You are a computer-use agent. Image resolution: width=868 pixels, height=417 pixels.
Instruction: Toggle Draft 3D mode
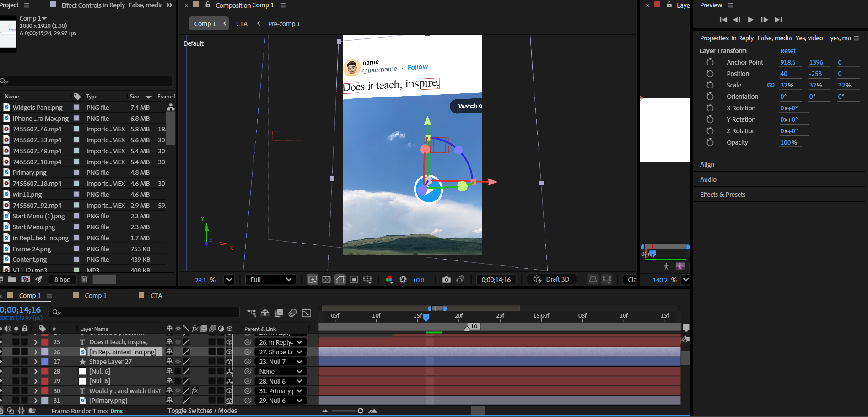click(x=551, y=279)
